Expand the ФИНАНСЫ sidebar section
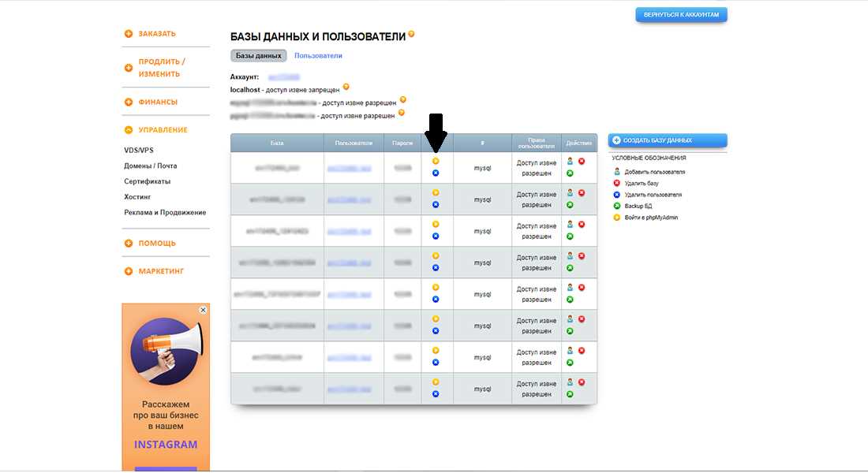Viewport: 868px width, 473px height. [152, 102]
